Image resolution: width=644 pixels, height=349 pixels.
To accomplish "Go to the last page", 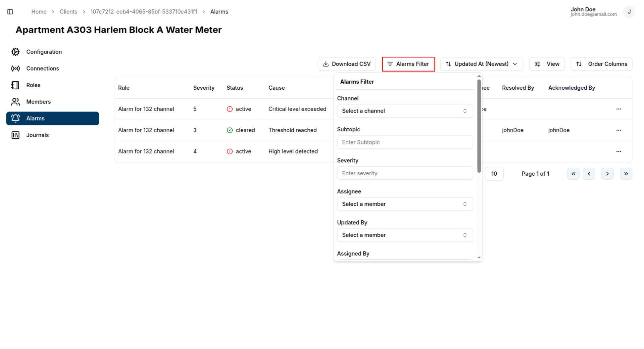I will tap(626, 174).
